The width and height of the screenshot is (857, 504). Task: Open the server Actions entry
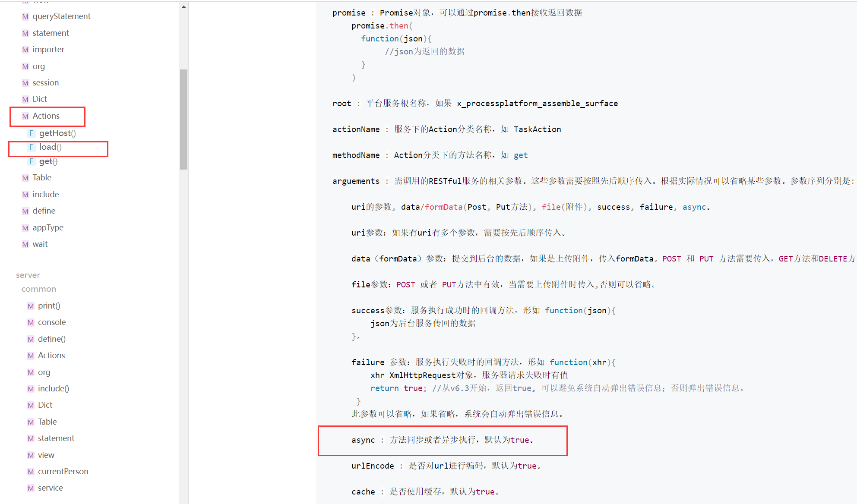pyautogui.click(x=51, y=356)
